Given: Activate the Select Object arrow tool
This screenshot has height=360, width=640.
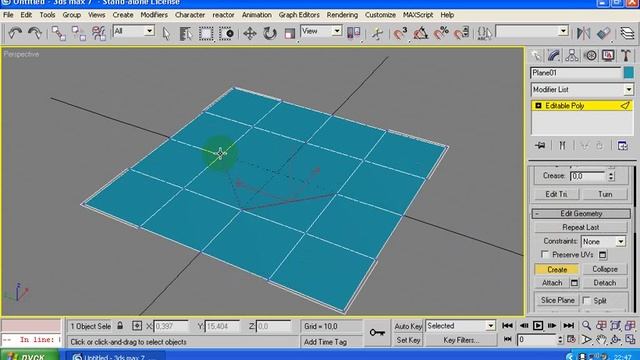Looking at the screenshot, I should click(166, 33).
